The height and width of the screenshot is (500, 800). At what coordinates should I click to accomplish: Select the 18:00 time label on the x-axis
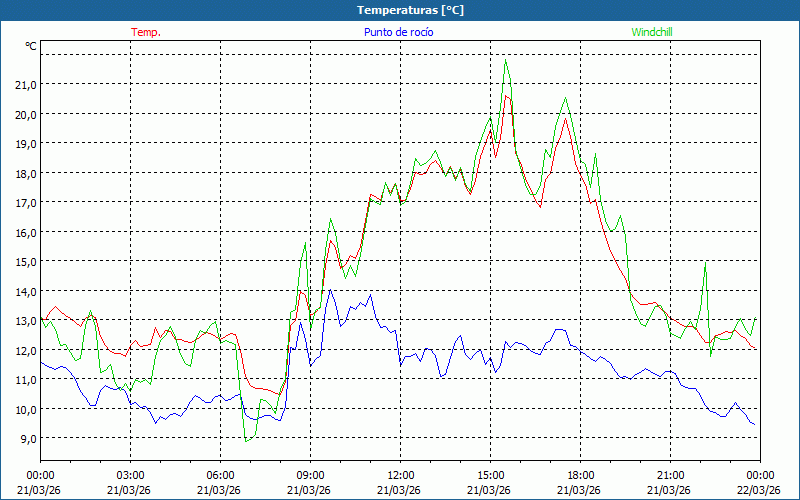coord(580,475)
